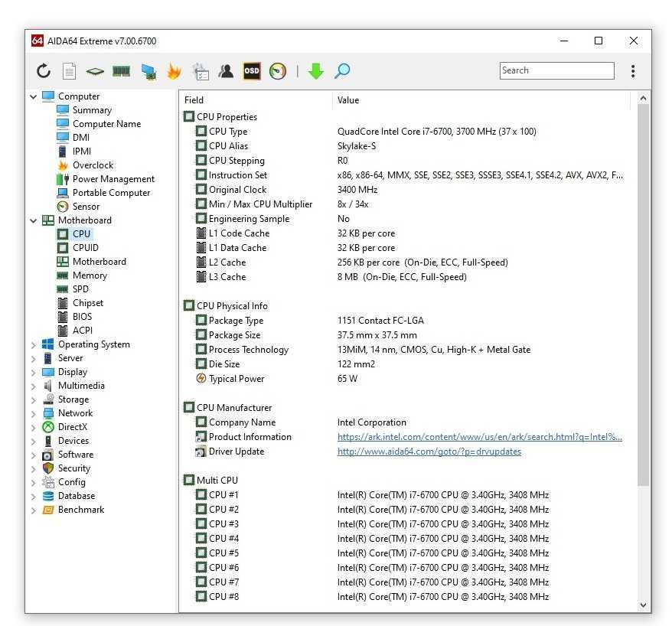
Task: Expand the Config node
Action: click(34, 482)
